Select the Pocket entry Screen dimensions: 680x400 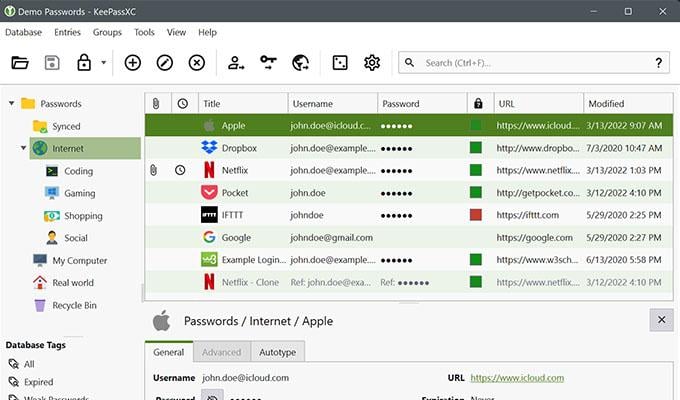409,193
